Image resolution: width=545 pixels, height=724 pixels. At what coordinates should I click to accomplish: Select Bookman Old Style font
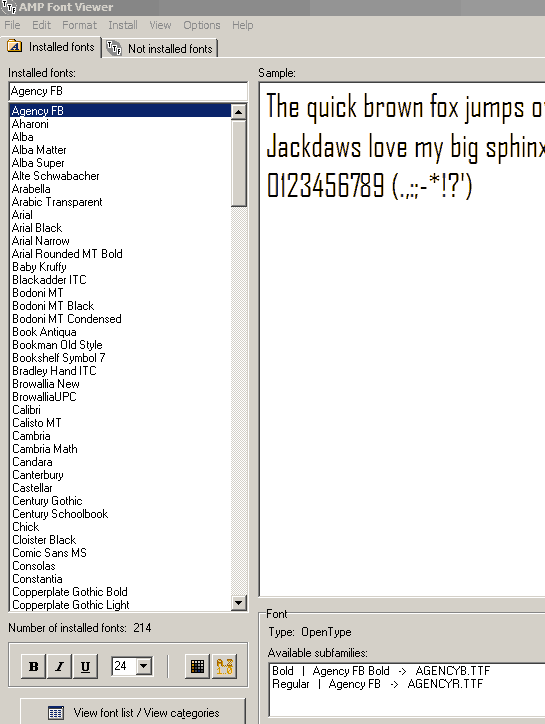click(120, 344)
